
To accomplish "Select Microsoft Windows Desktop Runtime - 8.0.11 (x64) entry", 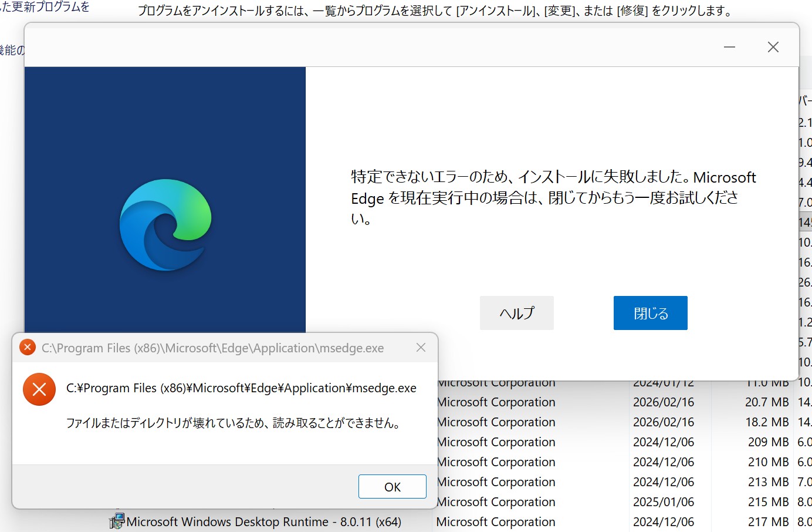I will (x=264, y=521).
